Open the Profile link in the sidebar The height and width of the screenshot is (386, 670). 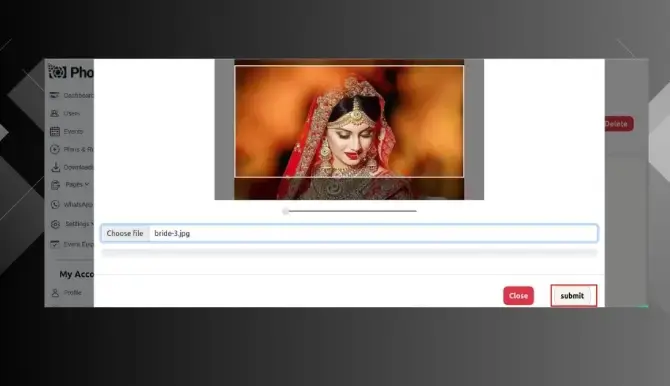(x=73, y=293)
